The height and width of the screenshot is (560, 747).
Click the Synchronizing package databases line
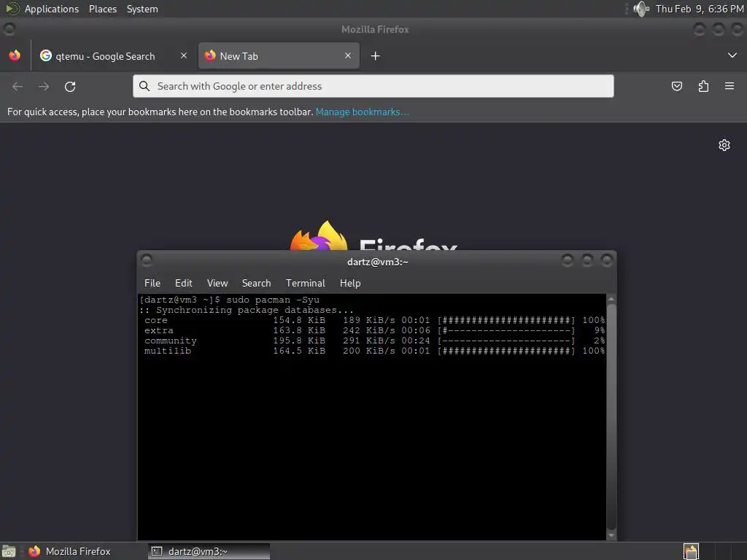coord(247,310)
